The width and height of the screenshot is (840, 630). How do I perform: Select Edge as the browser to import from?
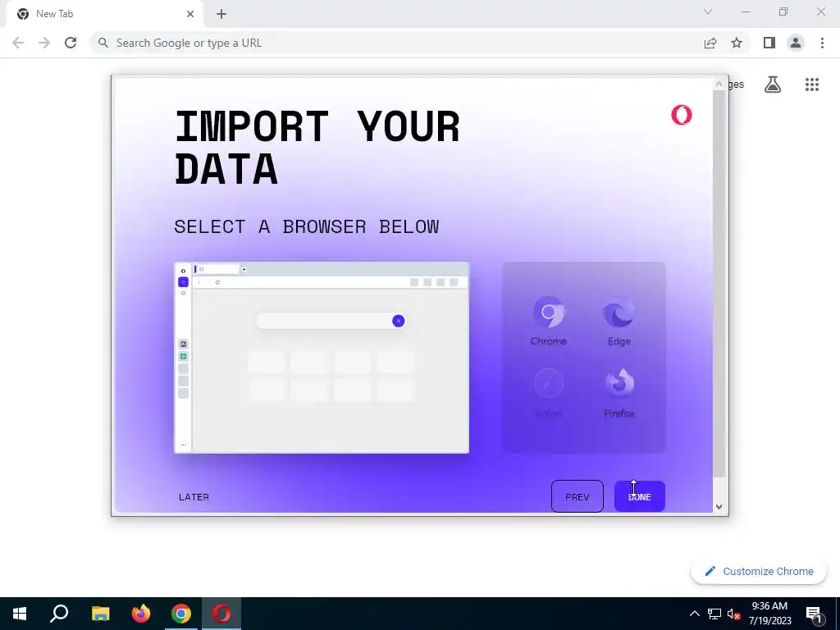click(x=619, y=321)
